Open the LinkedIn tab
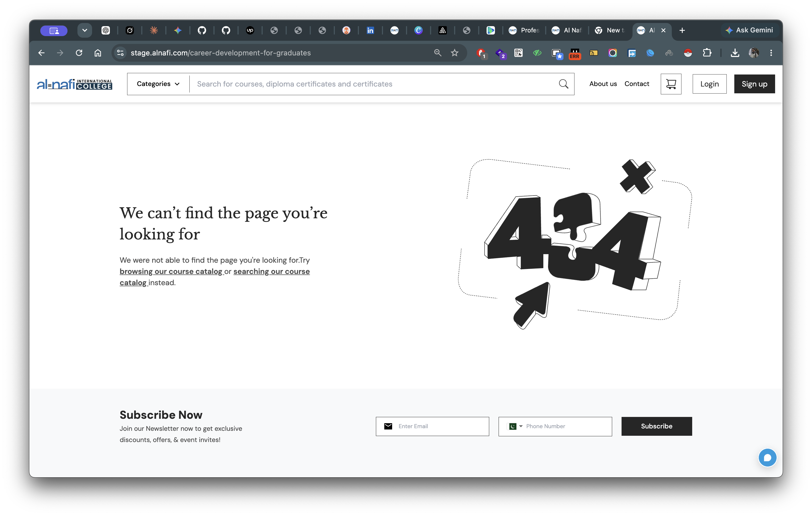The height and width of the screenshot is (516, 812). [x=370, y=30]
